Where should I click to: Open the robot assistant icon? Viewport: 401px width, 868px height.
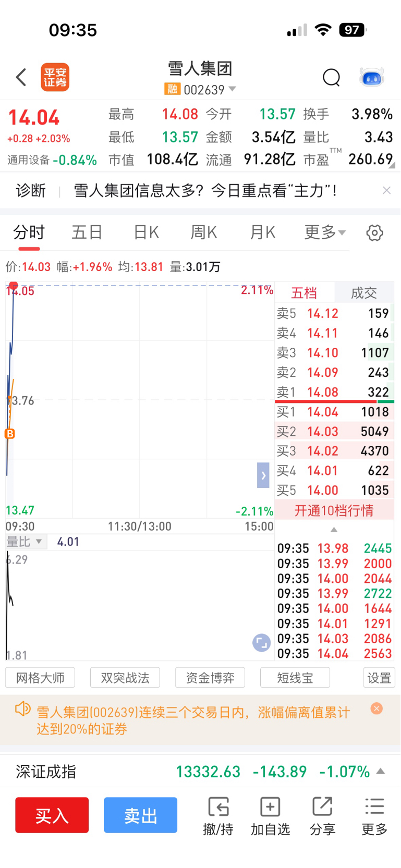pos(372,77)
